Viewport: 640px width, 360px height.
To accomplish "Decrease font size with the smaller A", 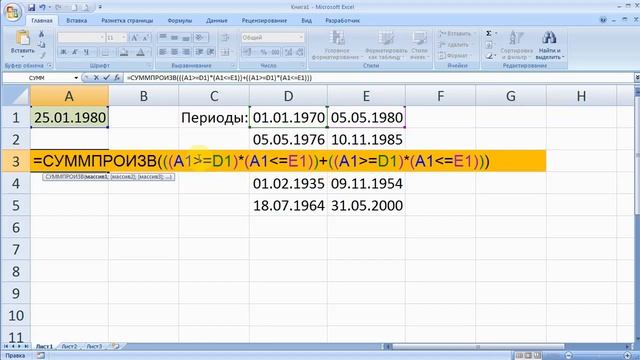I will point(145,38).
